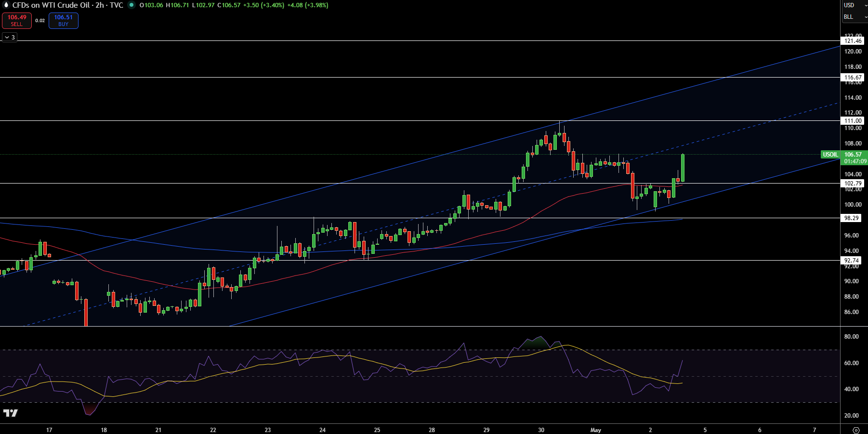This screenshot has width=868, height=434.
Task: Click date 24 on the time axis
Action: pyautogui.click(x=322, y=430)
